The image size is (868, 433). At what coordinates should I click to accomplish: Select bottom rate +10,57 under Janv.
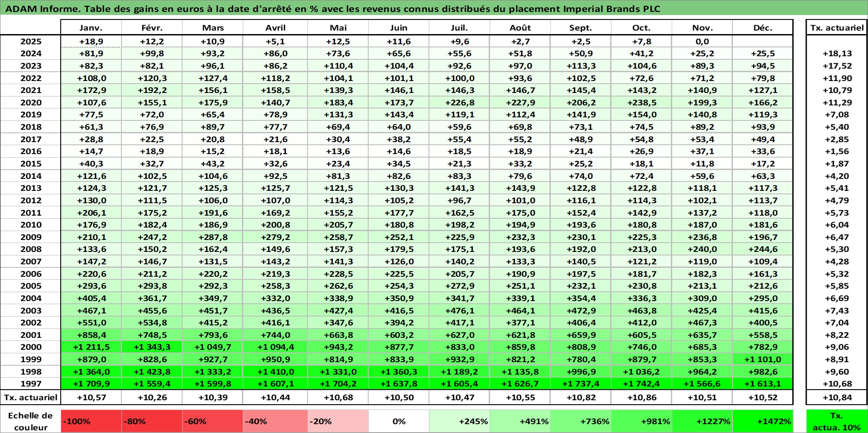[x=91, y=398]
